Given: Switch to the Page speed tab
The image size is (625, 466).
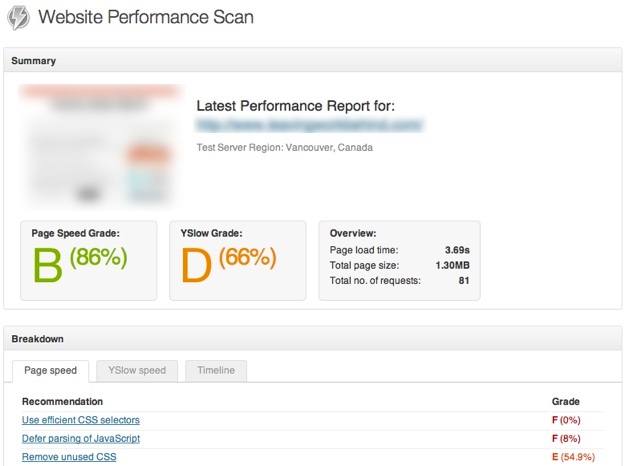Looking at the screenshot, I should coord(50,370).
